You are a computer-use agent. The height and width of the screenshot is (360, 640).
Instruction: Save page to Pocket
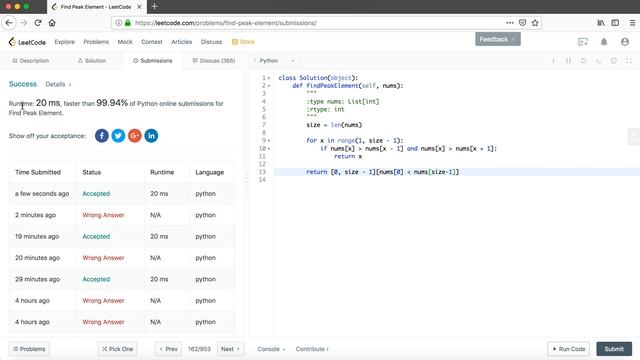(x=522, y=23)
